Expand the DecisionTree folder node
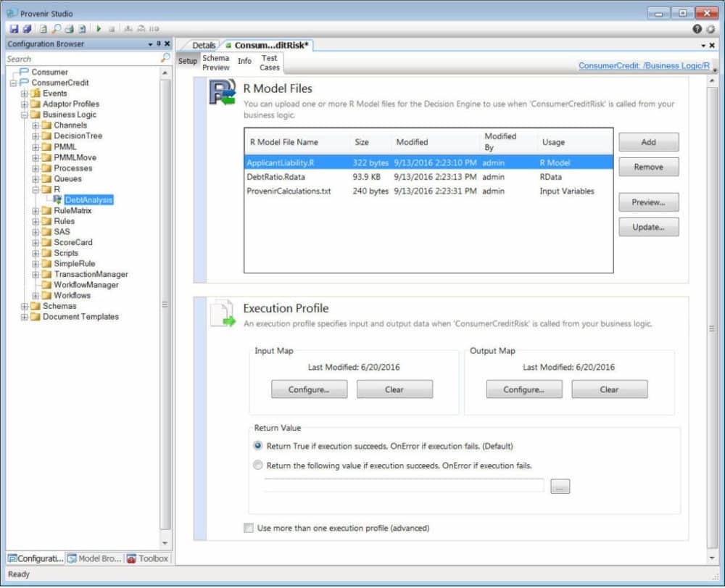 36,136
